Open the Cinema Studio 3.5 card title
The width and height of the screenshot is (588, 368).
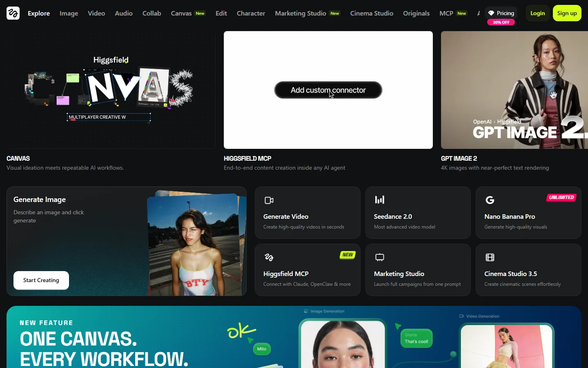[x=510, y=274]
